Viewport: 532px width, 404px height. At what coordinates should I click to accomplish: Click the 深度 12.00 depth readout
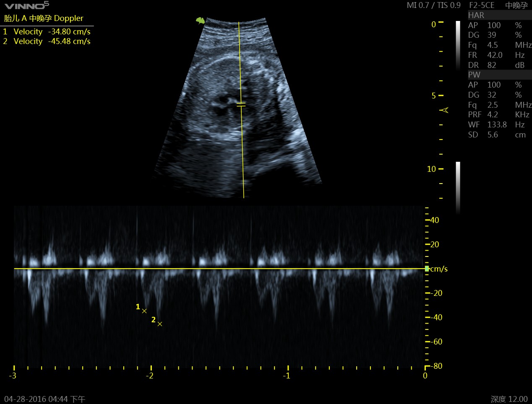509,399
